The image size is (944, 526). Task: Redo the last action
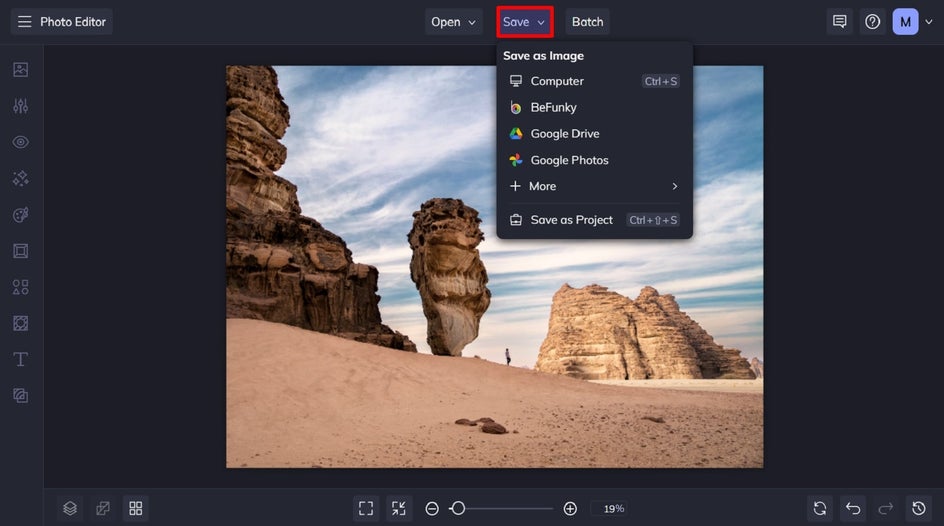[x=886, y=509]
